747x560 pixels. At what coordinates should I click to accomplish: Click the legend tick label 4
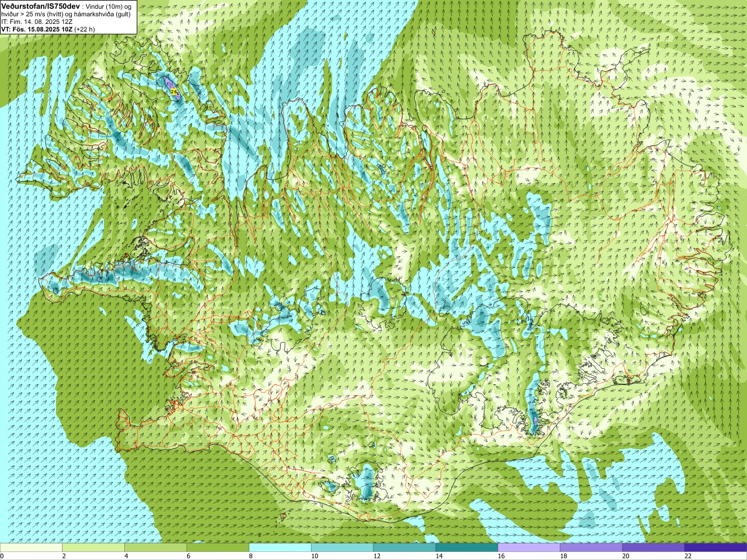pyautogui.click(x=126, y=556)
